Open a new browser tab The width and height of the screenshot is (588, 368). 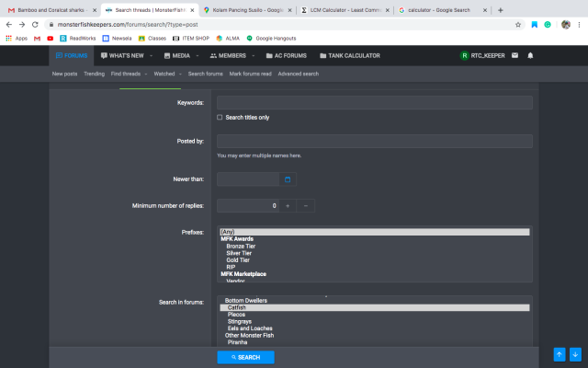(x=500, y=9)
